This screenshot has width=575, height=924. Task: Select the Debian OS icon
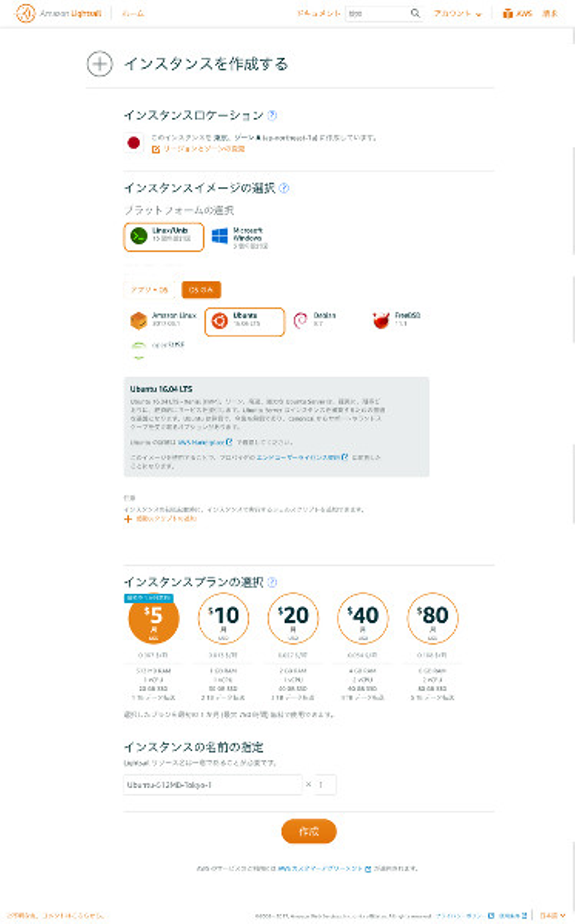tap(300, 320)
